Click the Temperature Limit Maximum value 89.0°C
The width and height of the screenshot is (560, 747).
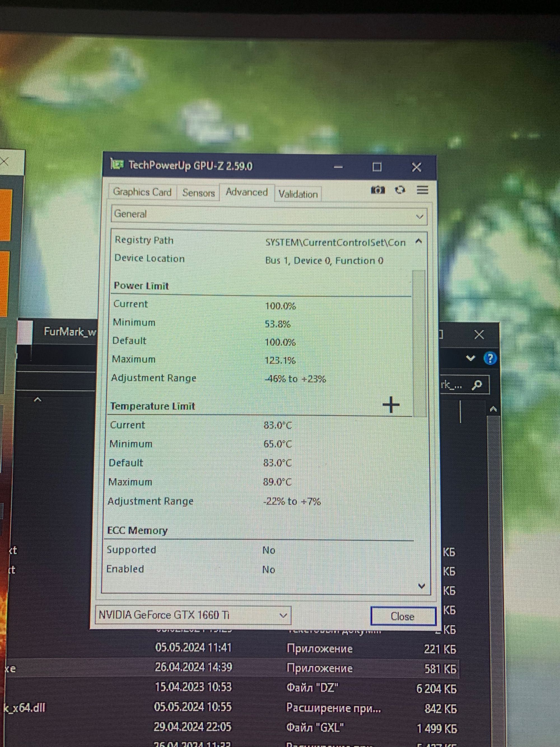[277, 482]
